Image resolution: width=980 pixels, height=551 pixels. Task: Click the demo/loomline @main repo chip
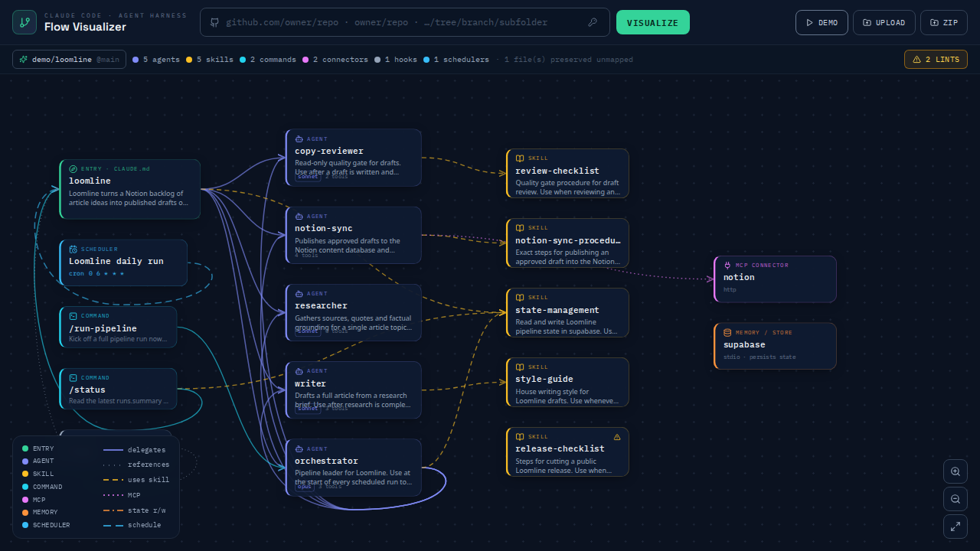69,60
